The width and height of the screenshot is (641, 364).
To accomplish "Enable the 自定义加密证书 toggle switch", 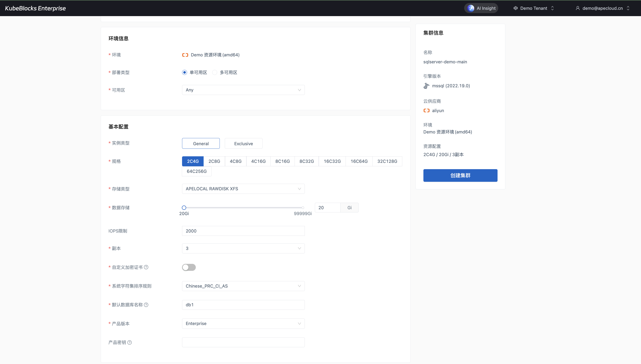I will 189,267.
